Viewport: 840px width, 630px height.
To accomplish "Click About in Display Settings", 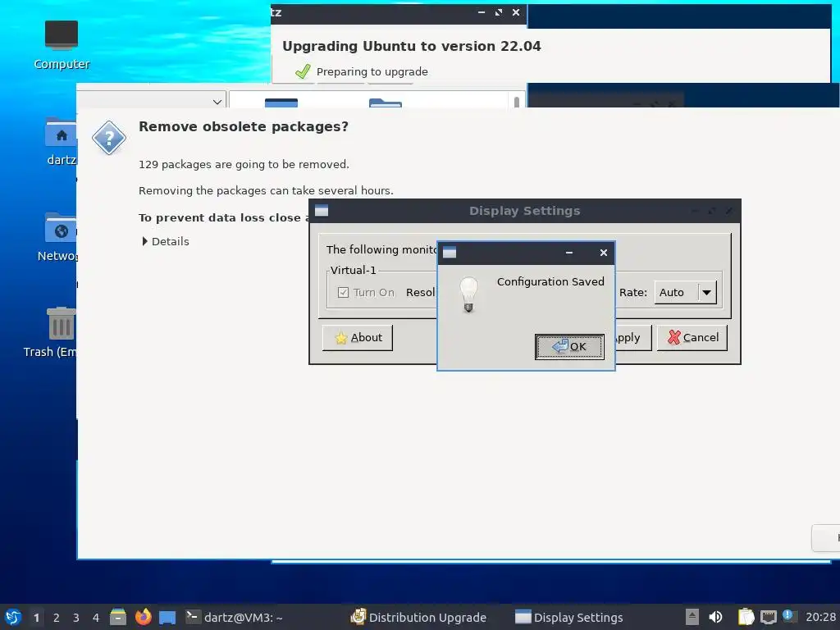I will (358, 337).
